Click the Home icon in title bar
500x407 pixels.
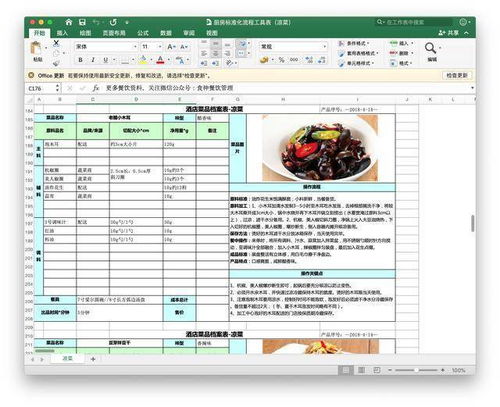[69, 22]
